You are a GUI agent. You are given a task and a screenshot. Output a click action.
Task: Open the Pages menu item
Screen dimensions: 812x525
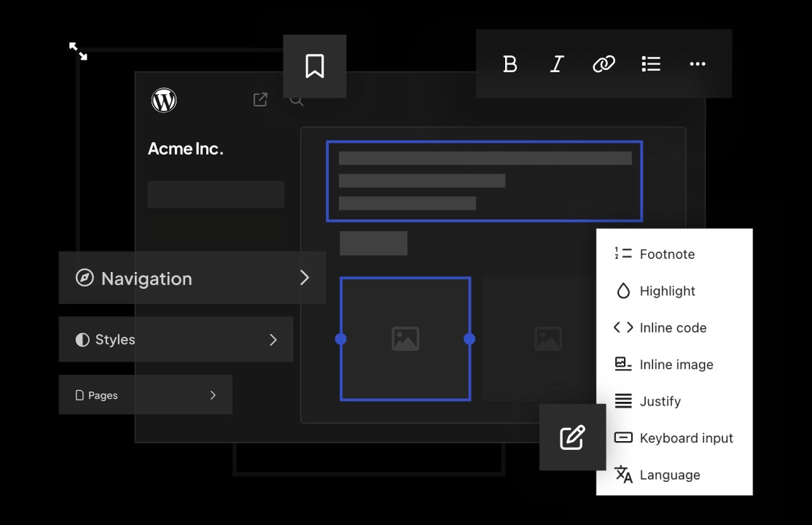point(146,395)
